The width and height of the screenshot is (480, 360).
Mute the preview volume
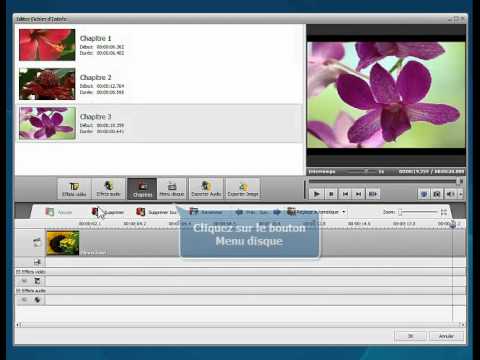[451, 194]
